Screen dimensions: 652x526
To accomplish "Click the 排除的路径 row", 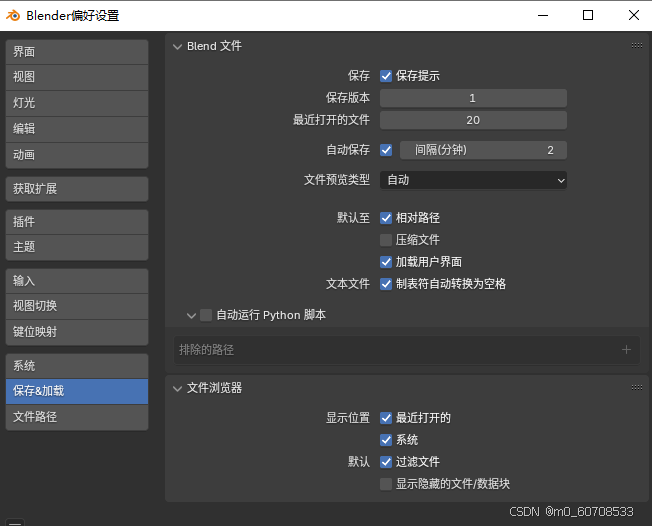I will click(407, 350).
